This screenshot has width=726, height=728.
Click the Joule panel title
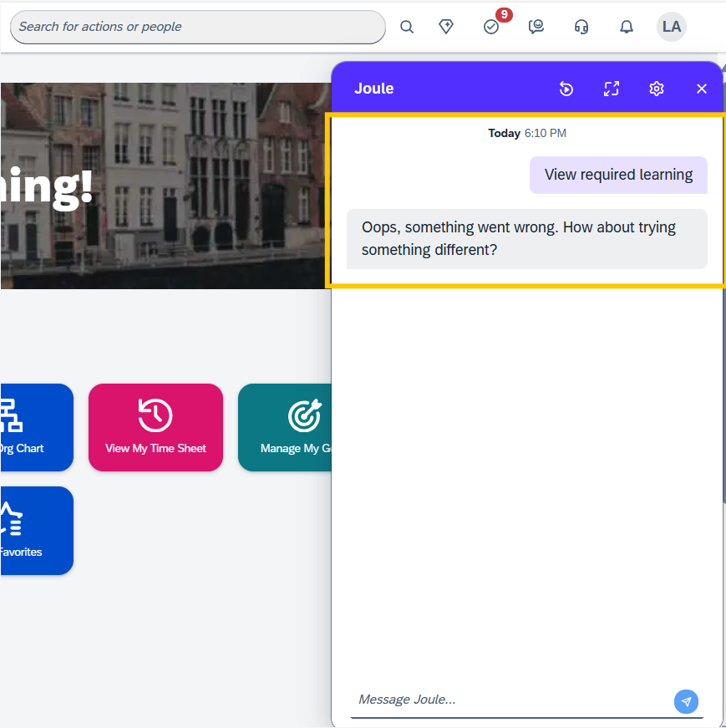point(373,89)
